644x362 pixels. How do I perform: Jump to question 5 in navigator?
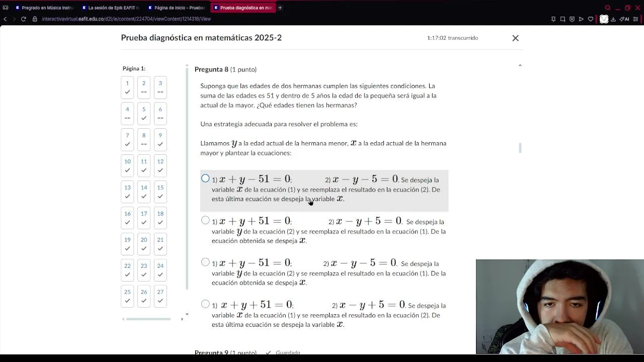coord(144,114)
